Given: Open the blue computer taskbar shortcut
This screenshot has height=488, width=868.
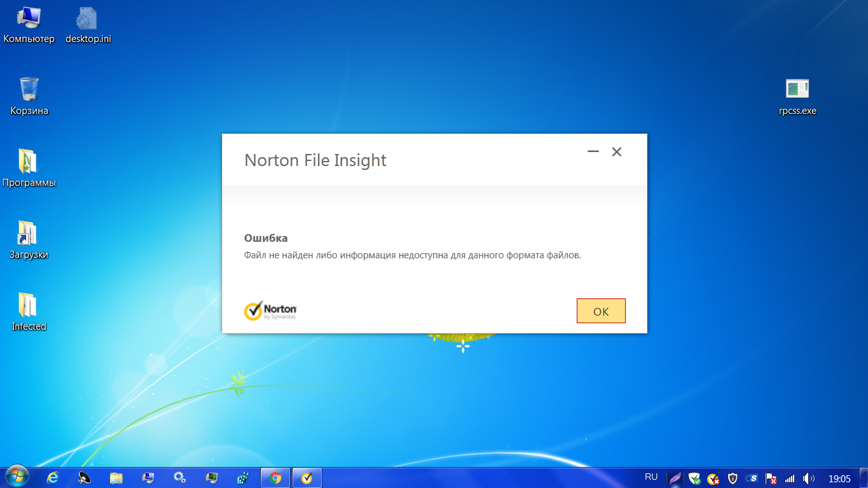Looking at the screenshot, I should point(148,478).
